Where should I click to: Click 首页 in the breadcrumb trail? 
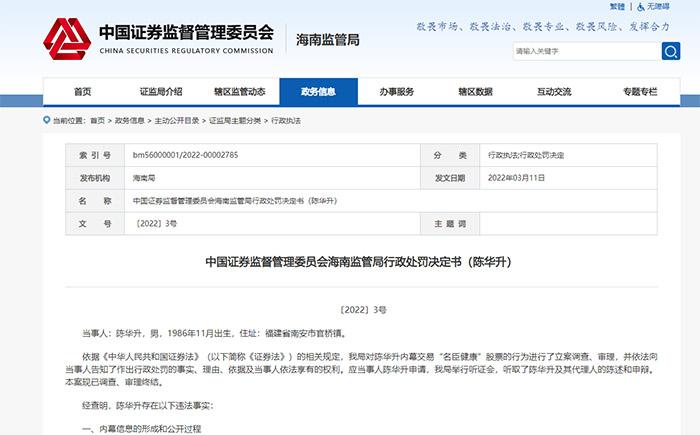96,120
